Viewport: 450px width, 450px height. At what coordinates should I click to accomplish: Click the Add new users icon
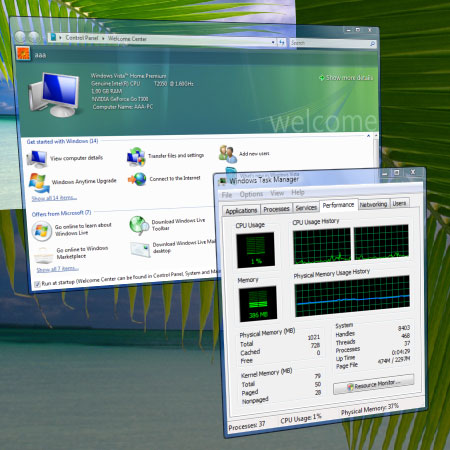228,154
